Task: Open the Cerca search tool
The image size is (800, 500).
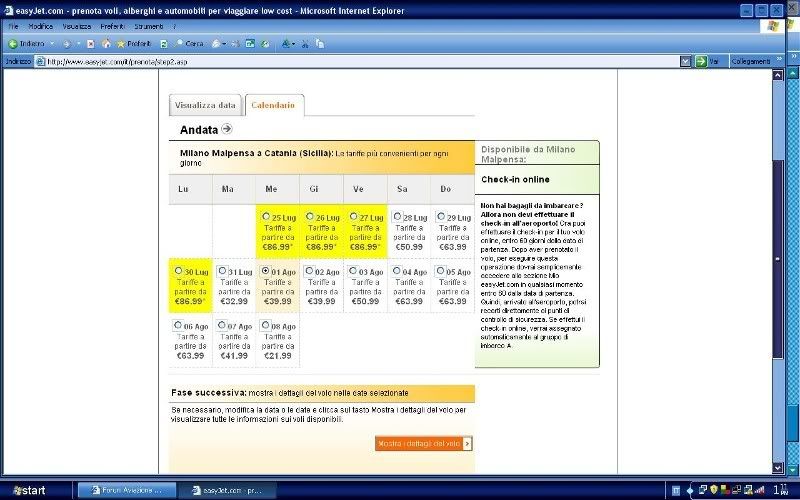Action: 189,44
